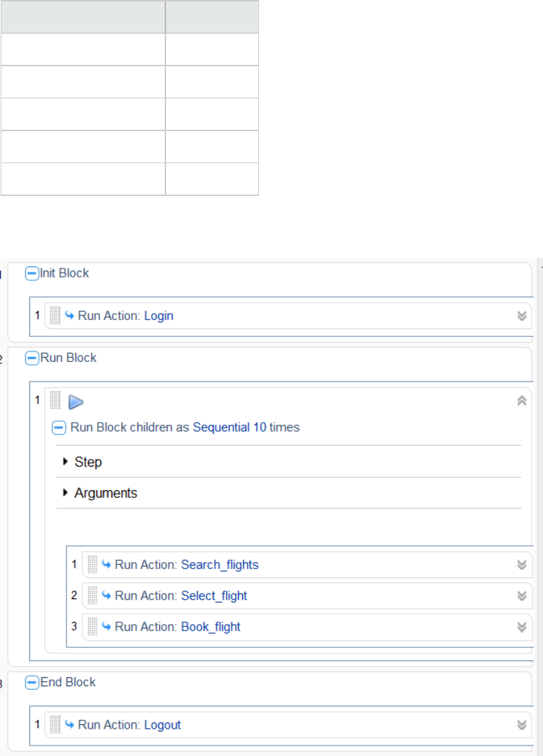Click drag handle of Book_flight action
Viewport: 543px width, 756px height.
tap(93, 626)
